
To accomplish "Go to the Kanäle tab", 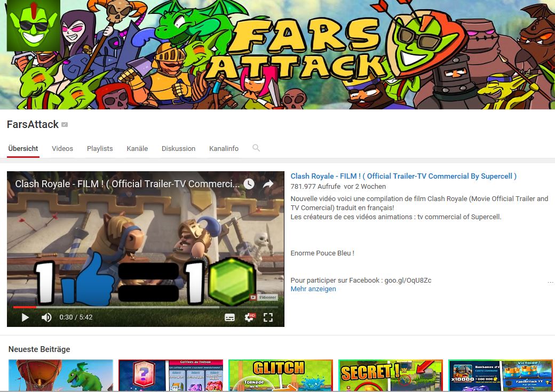I will tap(137, 149).
